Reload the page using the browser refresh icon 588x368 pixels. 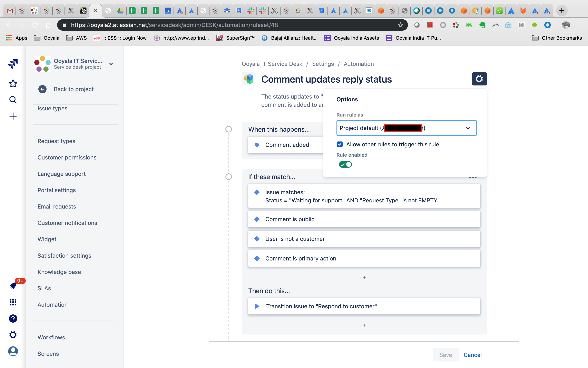(35, 25)
